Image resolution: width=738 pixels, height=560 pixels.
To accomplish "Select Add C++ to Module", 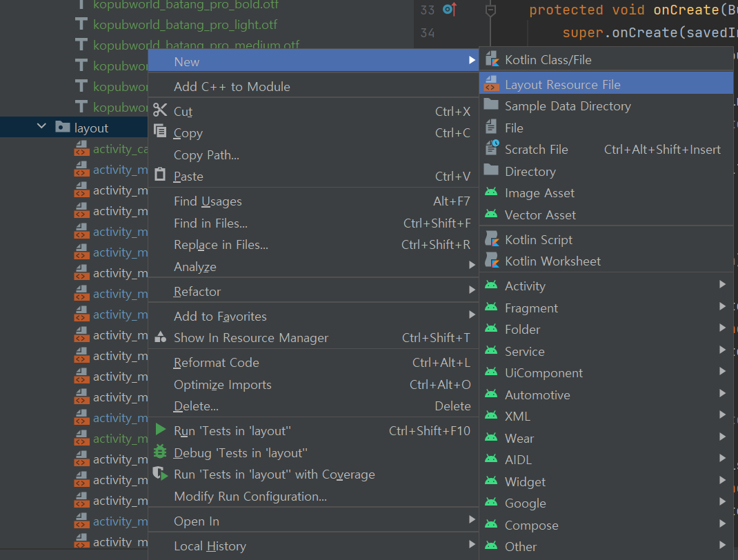I will pyautogui.click(x=313, y=87).
